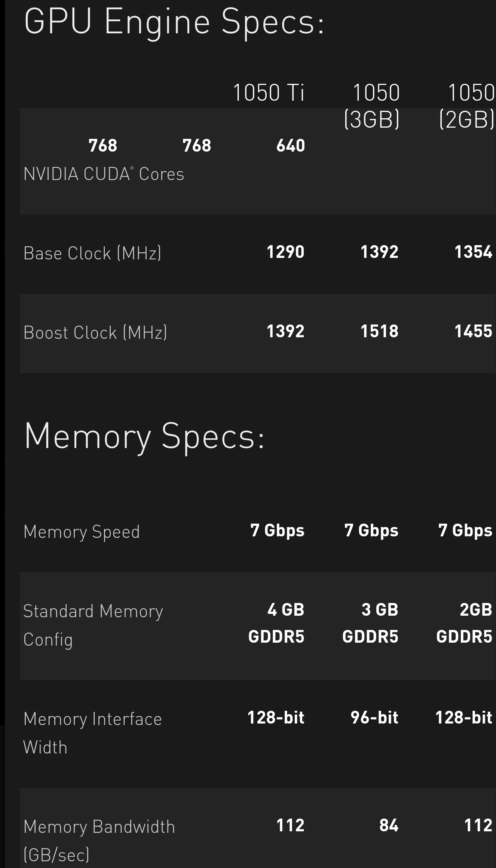
Task: Select the 1050 (2GB) column header
Action: pos(467,106)
